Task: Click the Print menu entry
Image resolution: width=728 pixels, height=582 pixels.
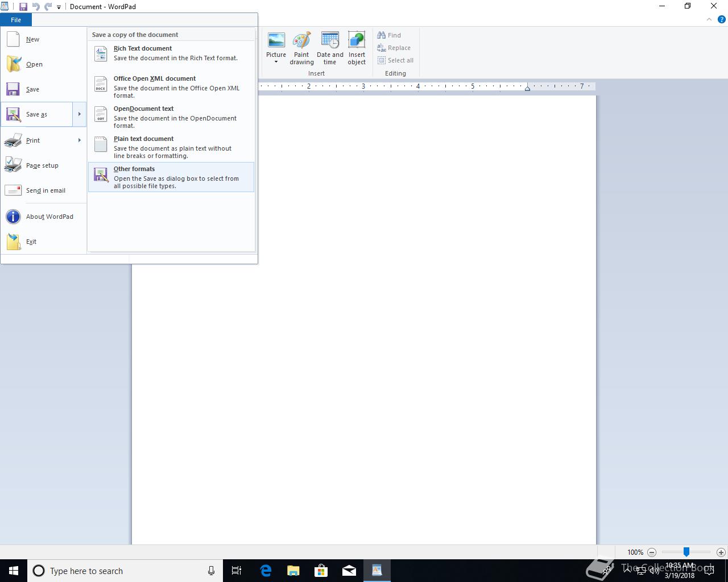Action: click(36, 140)
